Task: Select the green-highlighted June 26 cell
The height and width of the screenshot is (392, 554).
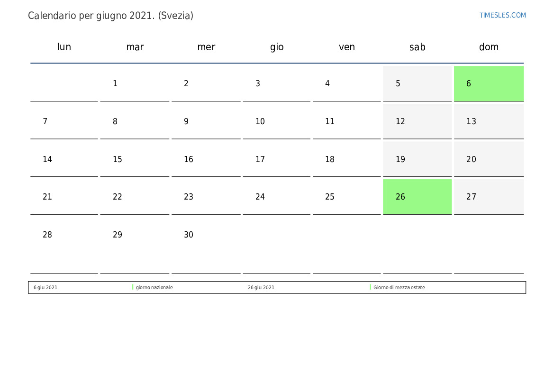Action: click(x=417, y=197)
